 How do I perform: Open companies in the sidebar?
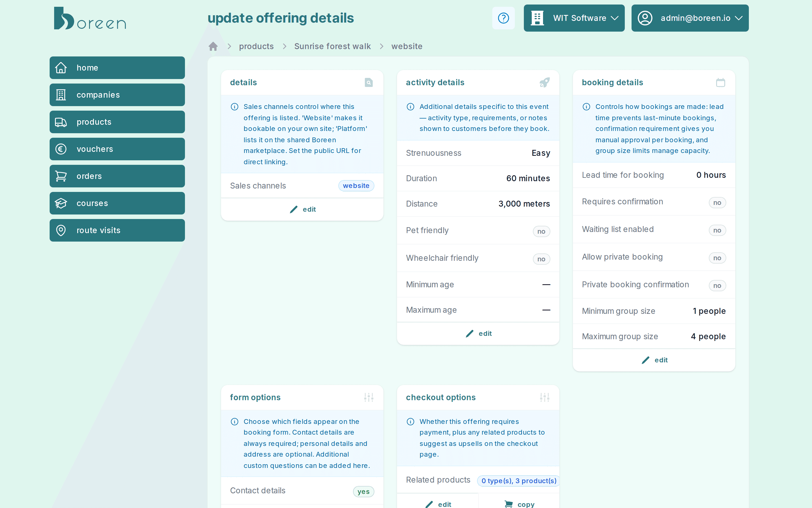(x=117, y=95)
